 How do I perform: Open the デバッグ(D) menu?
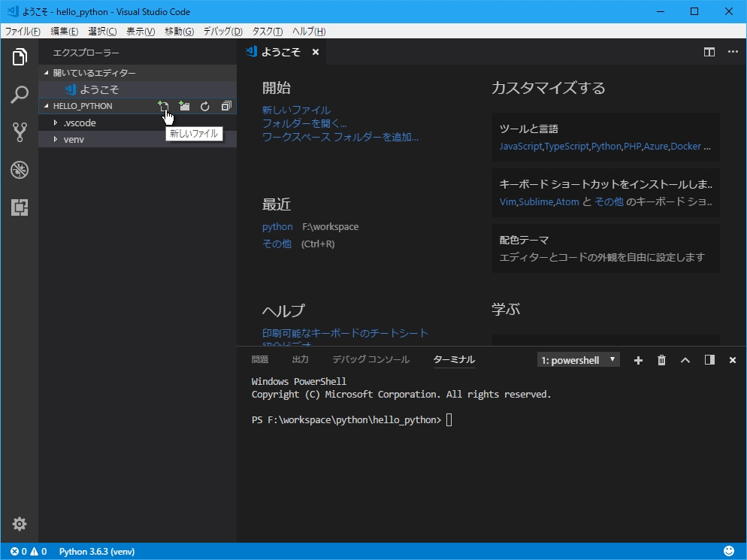tap(223, 32)
